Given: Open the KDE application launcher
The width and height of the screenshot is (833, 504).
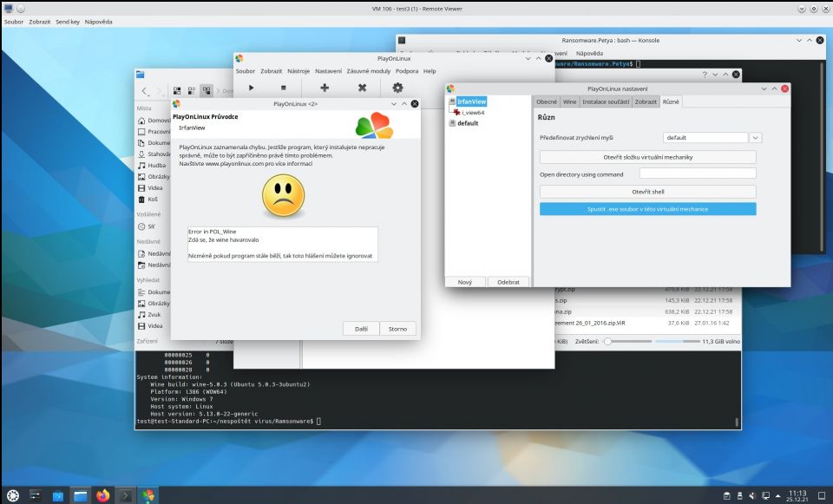Looking at the screenshot, I should (x=13, y=495).
